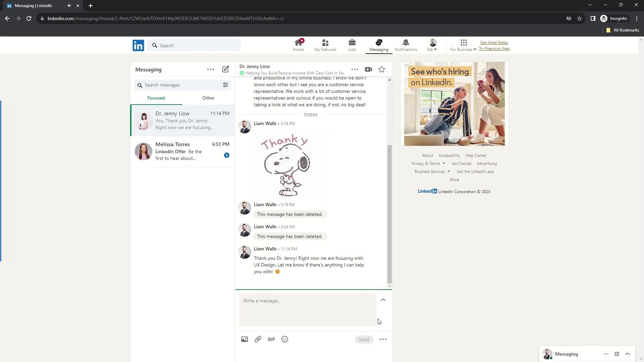The image size is (644, 362).
Task: Switch to the Other messages tab
Action: [x=208, y=98]
